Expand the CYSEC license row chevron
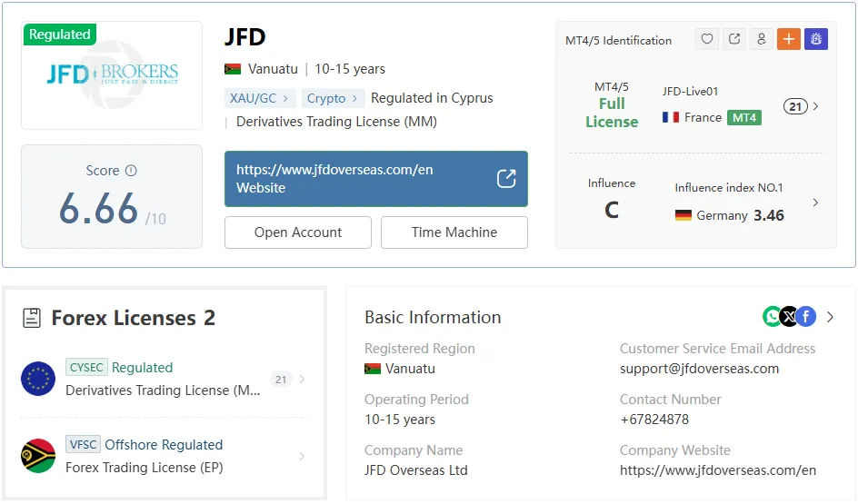This screenshot has height=504, width=858. tap(302, 379)
